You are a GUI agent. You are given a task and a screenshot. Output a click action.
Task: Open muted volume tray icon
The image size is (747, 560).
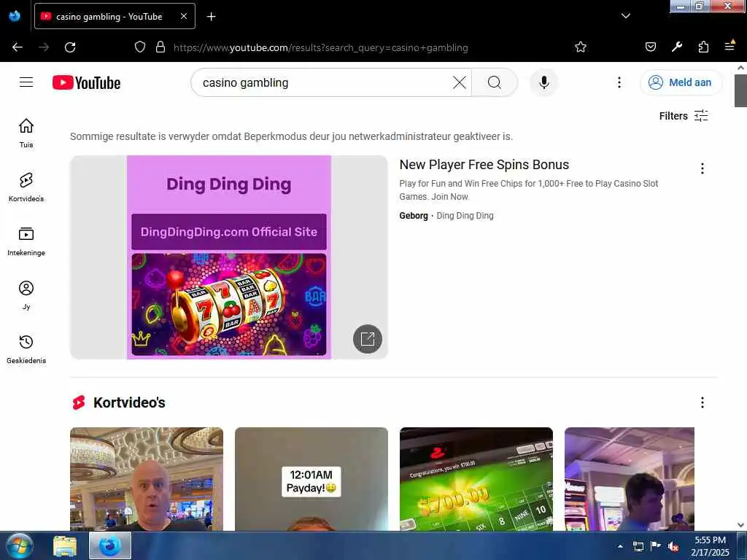[673, 547]
